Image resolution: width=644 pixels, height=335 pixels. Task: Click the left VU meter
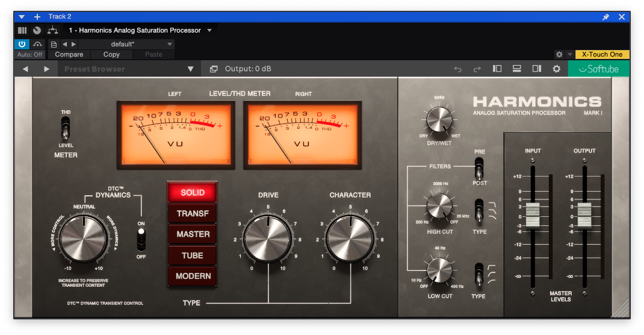point(176,135)
